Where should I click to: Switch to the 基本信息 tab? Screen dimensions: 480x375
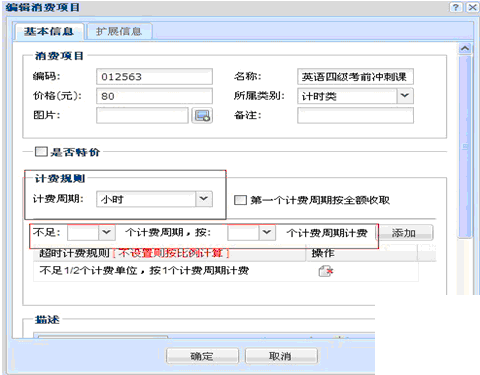[x=49, y=31]
